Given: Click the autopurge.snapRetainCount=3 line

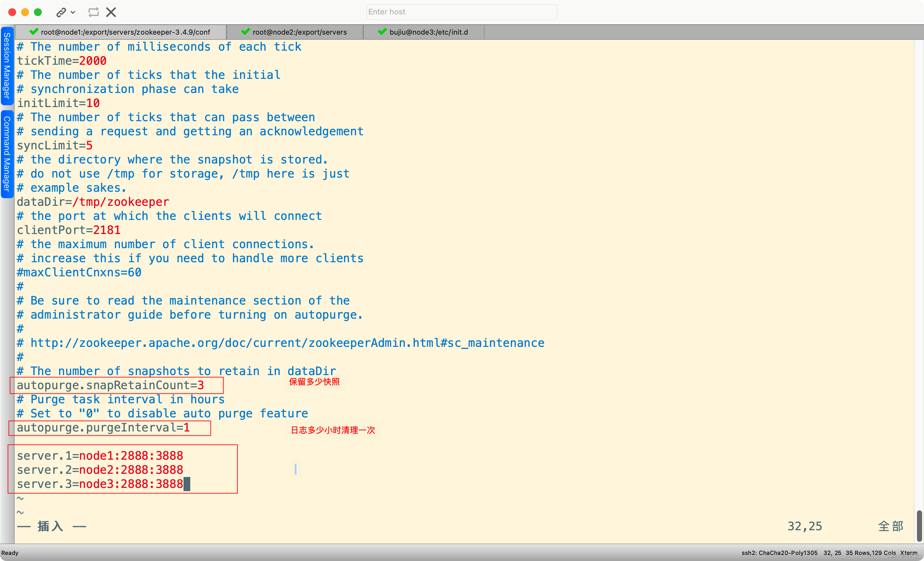Looking at the screenshot, I should pyautogui.click(x=110, y=385).
